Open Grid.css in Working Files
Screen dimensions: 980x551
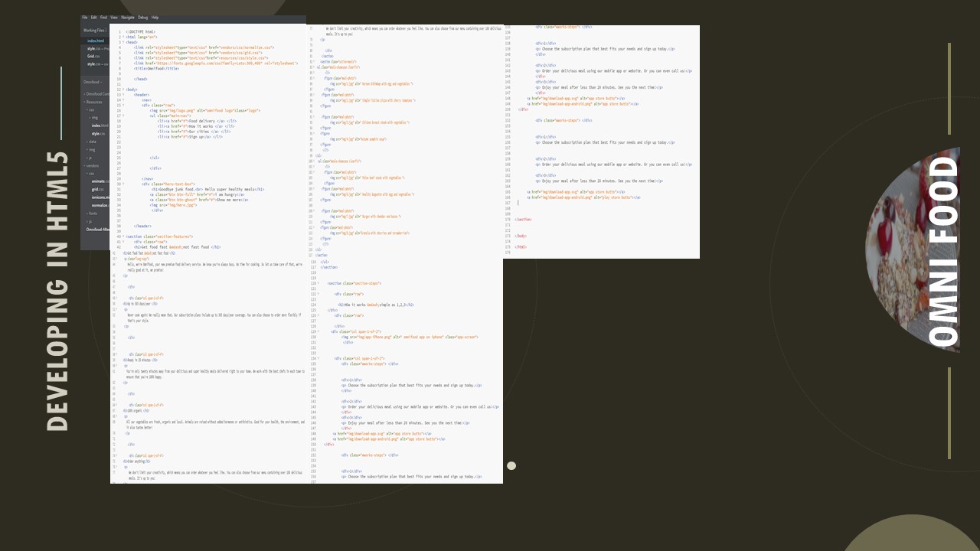[x=91, y=56]
